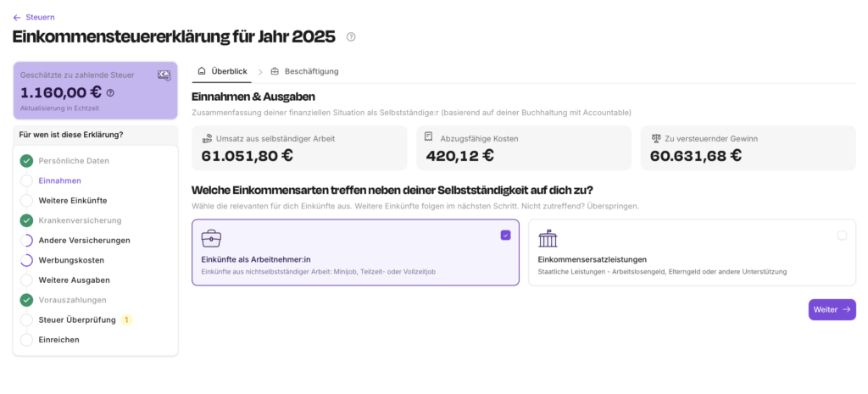Click the money icon in the estimated tax card
This screenshot has width=868, height=394.
click(164, 75)
